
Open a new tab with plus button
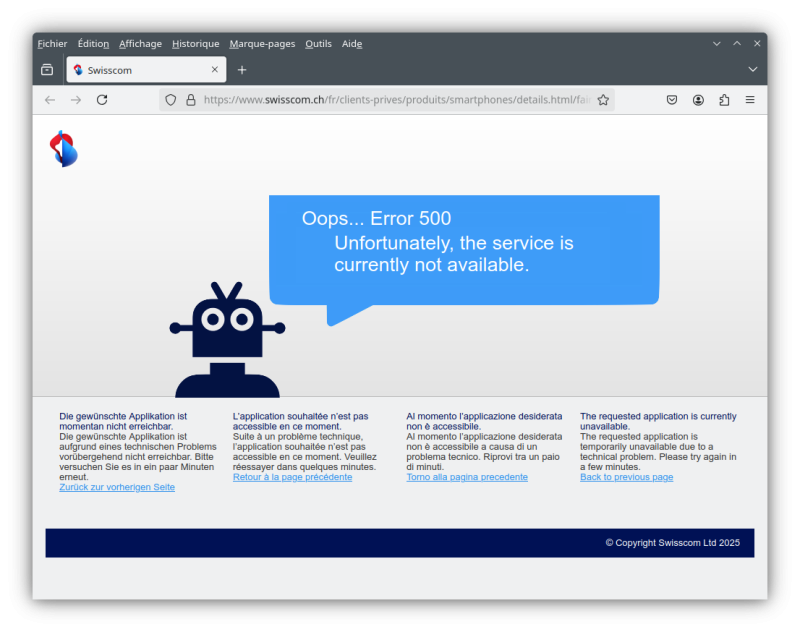pos(242,70)
